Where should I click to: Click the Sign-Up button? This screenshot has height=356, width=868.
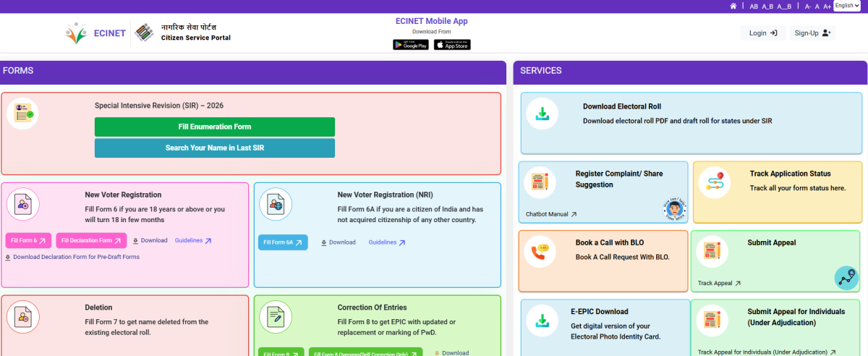click(813, 33)
